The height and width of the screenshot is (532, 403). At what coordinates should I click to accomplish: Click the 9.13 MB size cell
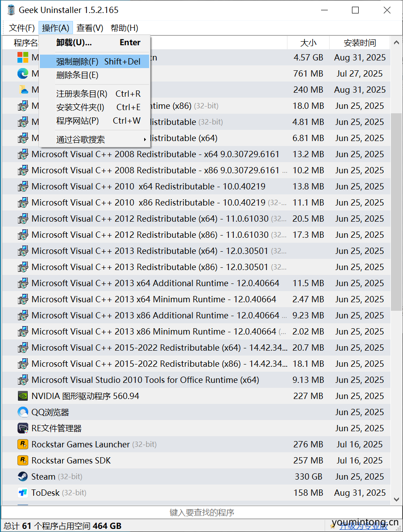click(x=309, y=380)
